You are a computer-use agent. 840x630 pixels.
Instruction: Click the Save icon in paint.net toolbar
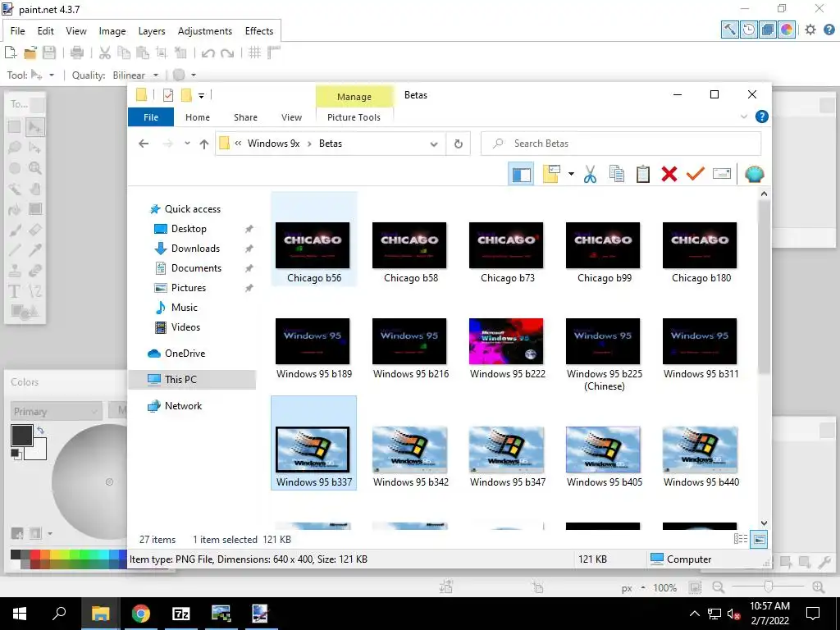point(49,52)
